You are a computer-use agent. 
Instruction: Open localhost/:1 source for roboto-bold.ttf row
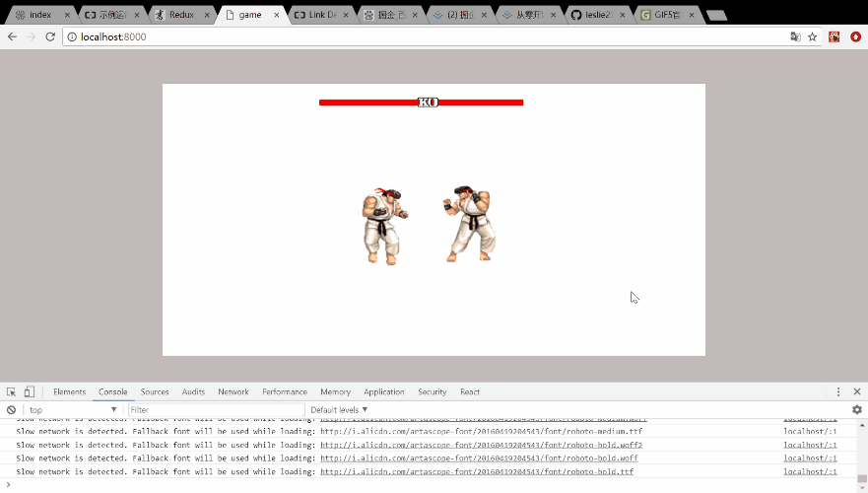click(810, 472)
